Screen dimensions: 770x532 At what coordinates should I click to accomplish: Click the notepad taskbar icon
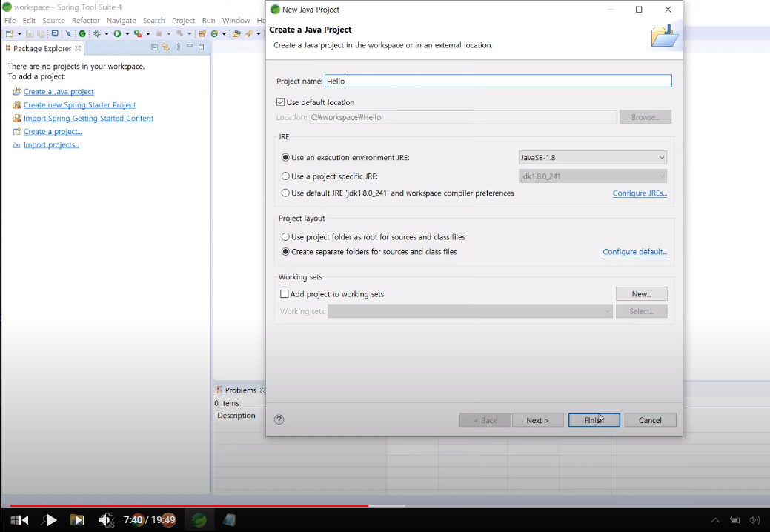(229, 519)
